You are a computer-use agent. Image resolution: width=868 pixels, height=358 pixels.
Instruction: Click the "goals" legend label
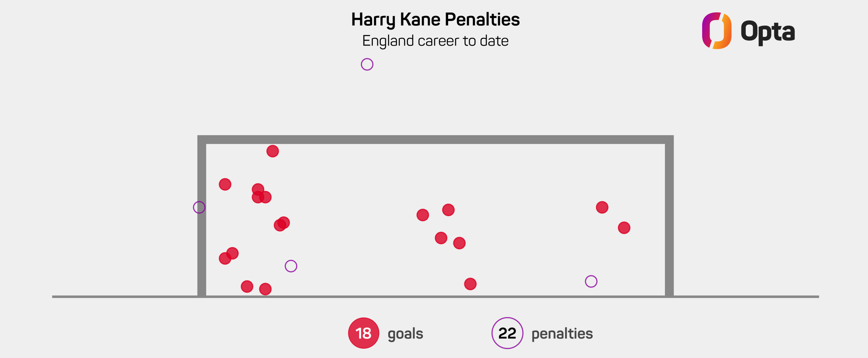[x=405, y=334]
